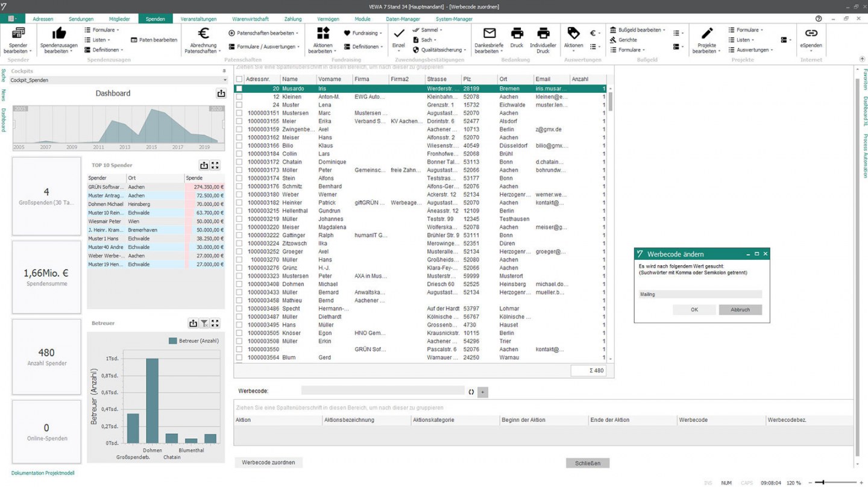Click the search value field containing Mailing
Viewport: 868px width, 487px height.
pyautogui.click(x=700, y=294)
